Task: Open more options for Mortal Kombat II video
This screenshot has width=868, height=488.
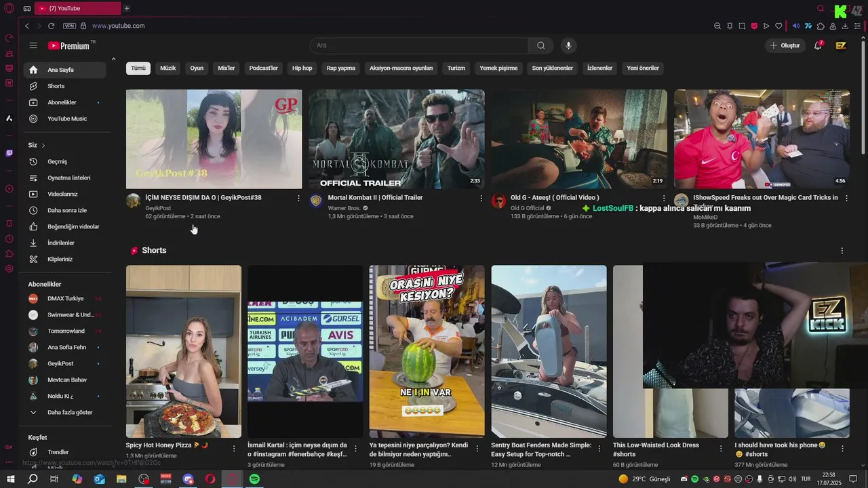Action: [x=481, y=198]
